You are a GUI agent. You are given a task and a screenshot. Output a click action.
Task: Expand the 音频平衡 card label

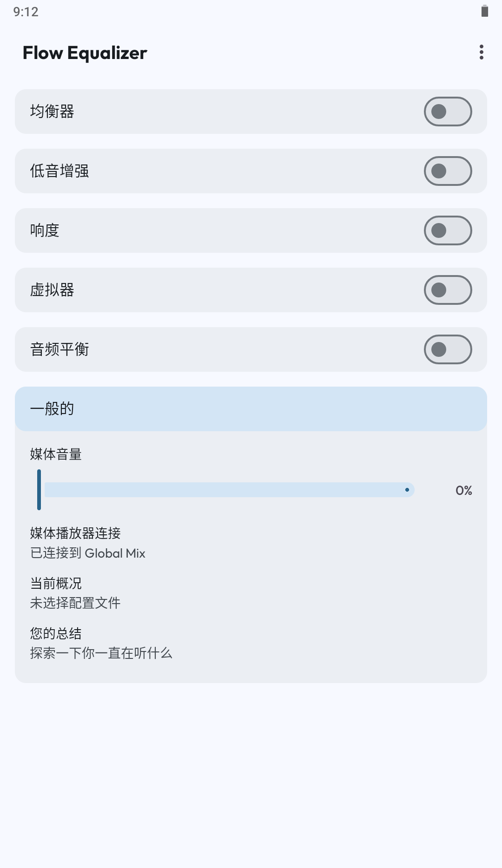[59, 349]
